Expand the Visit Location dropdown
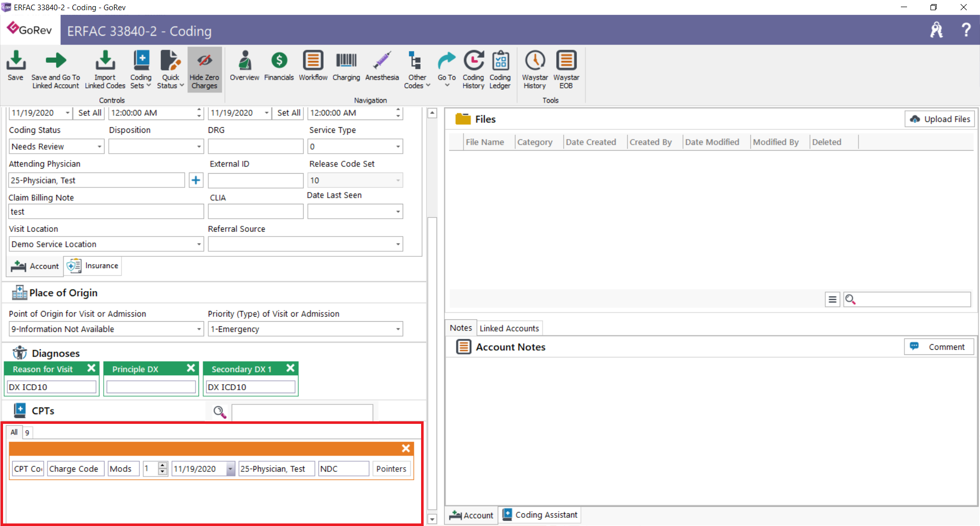The image size is (980, 526). [199, 244]
